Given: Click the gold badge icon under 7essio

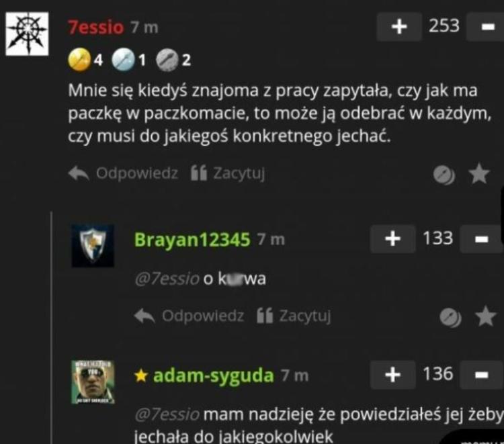Looking at the screenshot, I should 79,60.
